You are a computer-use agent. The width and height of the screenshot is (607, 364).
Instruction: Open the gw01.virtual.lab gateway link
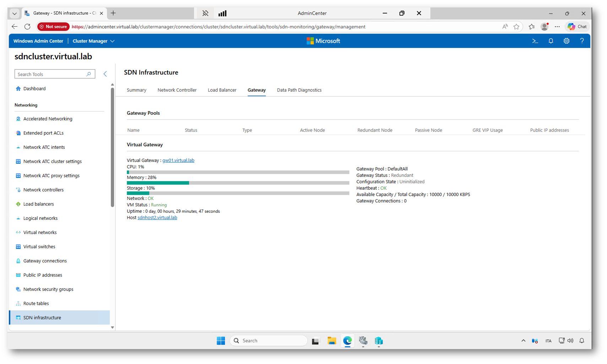[x=178, y=161]
